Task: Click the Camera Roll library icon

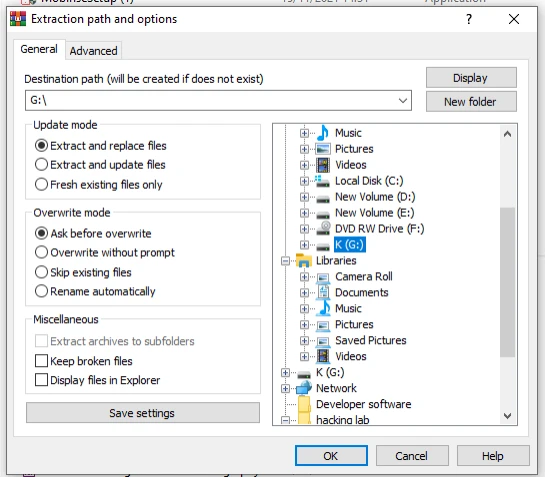Action: click(323, 277)
